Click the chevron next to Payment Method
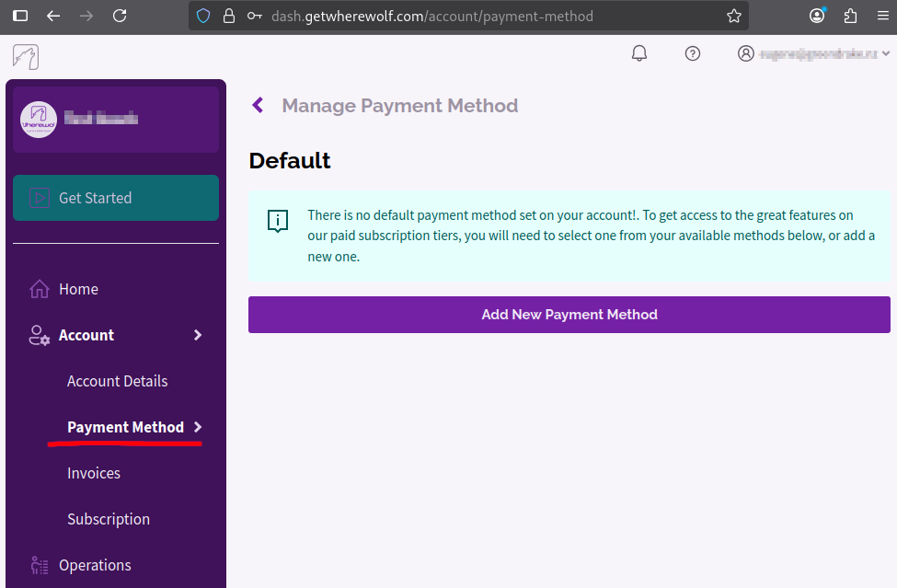 point(198,427)
